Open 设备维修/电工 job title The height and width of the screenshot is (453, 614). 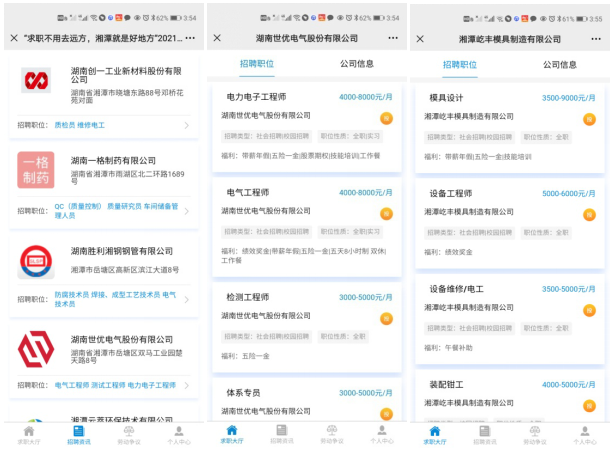click(457, 289)
